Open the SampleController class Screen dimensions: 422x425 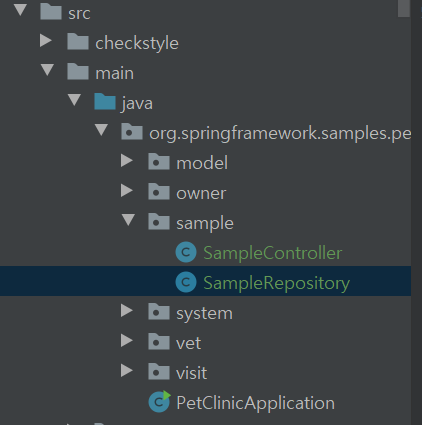[x=272, y=253]
